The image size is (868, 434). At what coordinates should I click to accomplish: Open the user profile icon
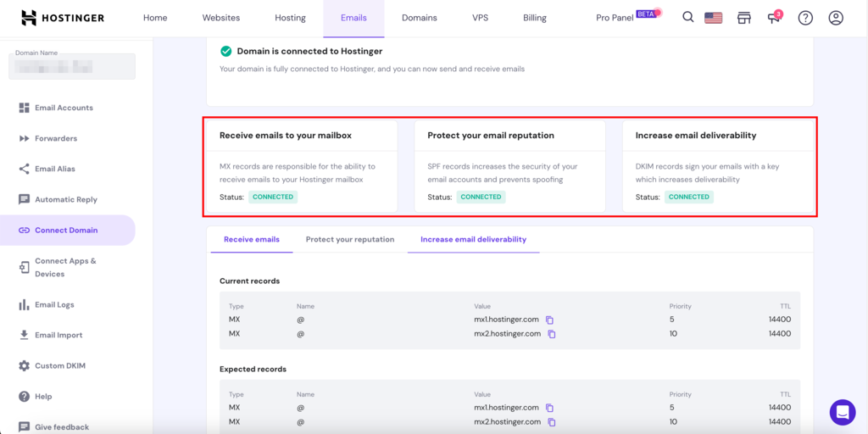click(836, 18)
